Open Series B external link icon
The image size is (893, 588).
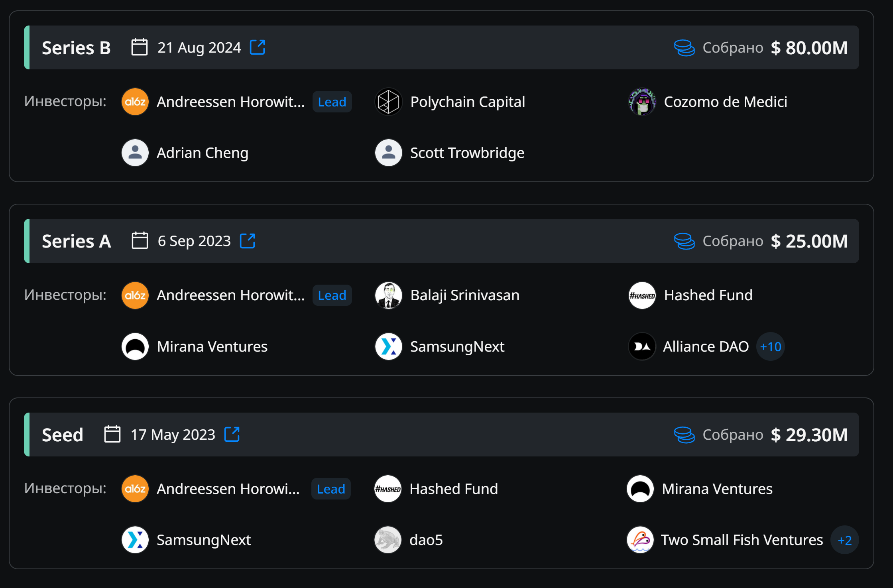tap(257, 47)
